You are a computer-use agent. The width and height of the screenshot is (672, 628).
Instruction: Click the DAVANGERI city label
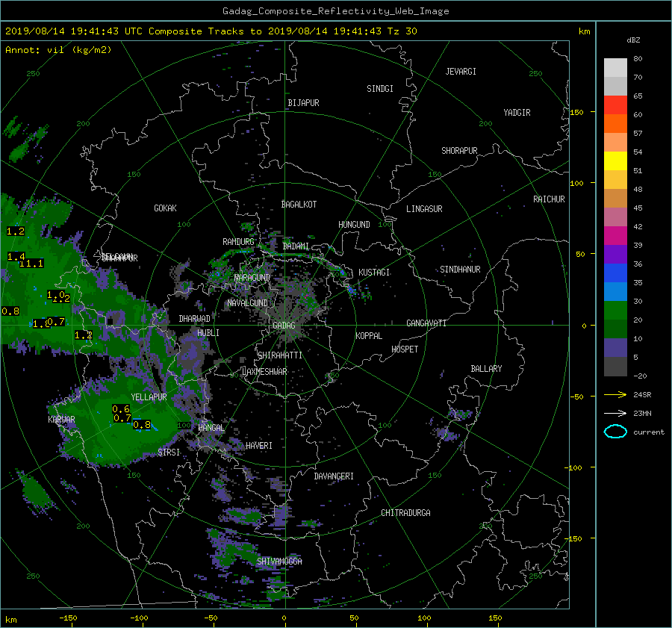point(334,476)
